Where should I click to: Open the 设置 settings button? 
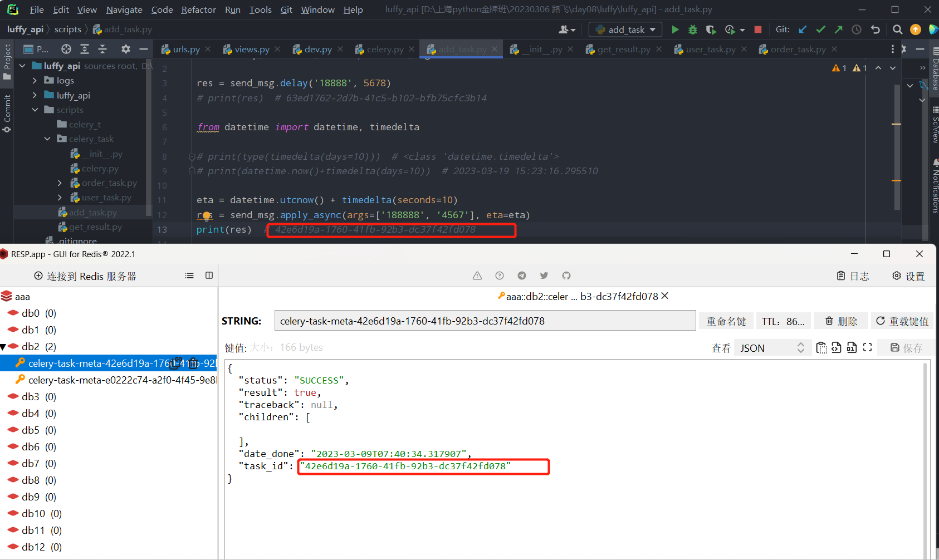pyautogui.click(x=908, y=276)
